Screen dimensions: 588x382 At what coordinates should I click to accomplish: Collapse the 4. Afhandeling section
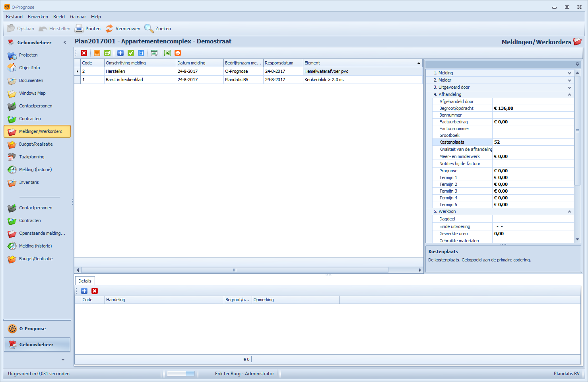tap(569, 95)
